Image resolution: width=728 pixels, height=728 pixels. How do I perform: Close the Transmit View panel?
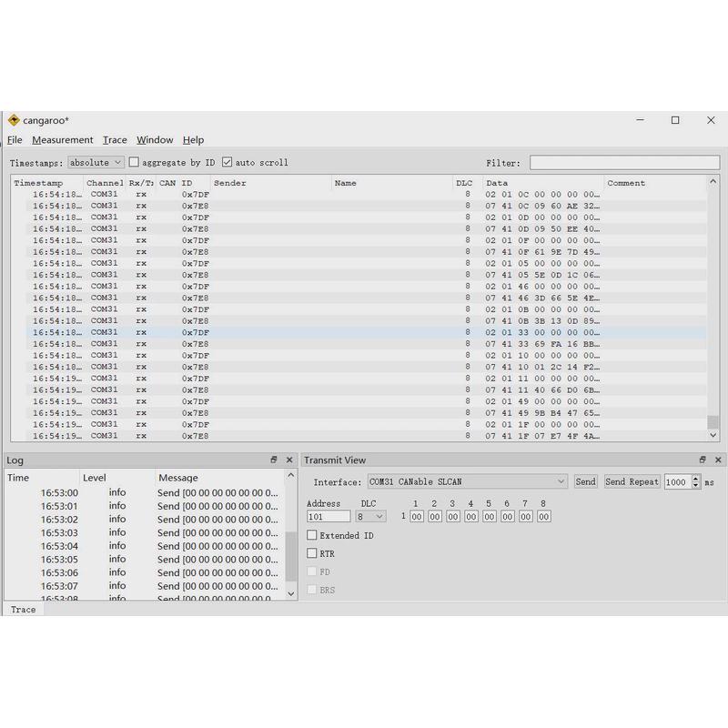(x=718, y=460)
